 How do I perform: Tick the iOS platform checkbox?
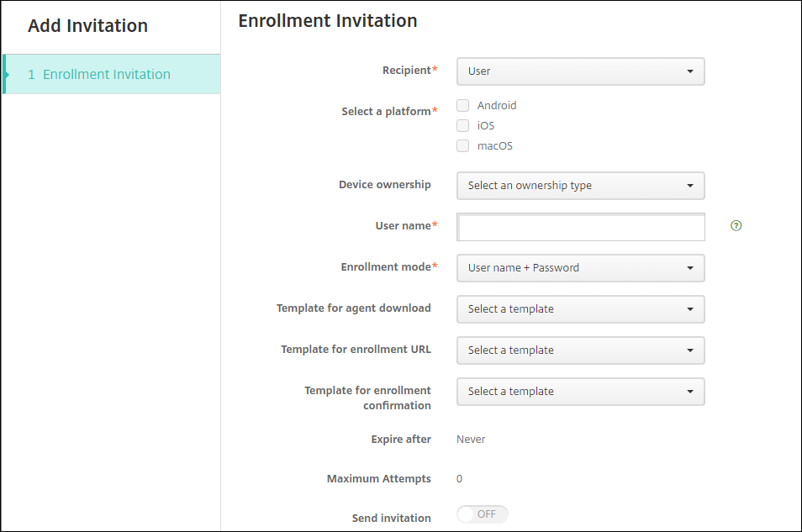462,126
